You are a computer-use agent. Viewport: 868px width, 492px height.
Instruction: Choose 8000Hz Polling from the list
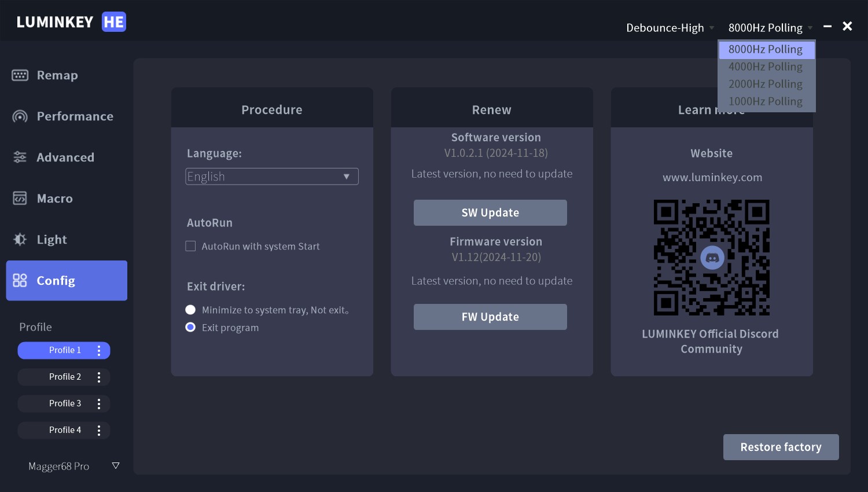[766, 49]
